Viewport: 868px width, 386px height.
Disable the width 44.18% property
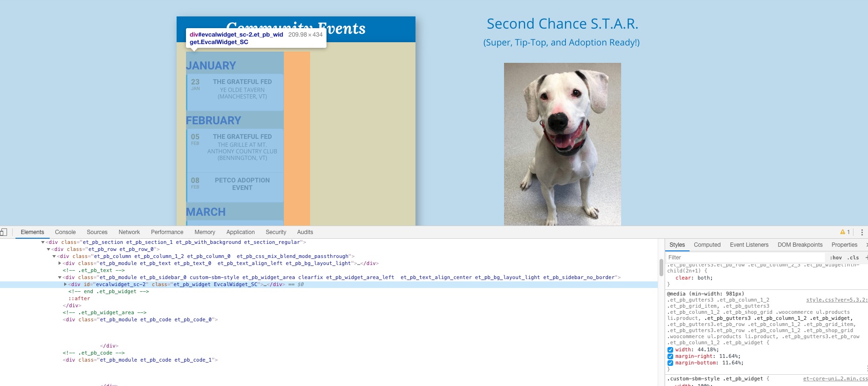pyautogui.click(x=670, y=350)
